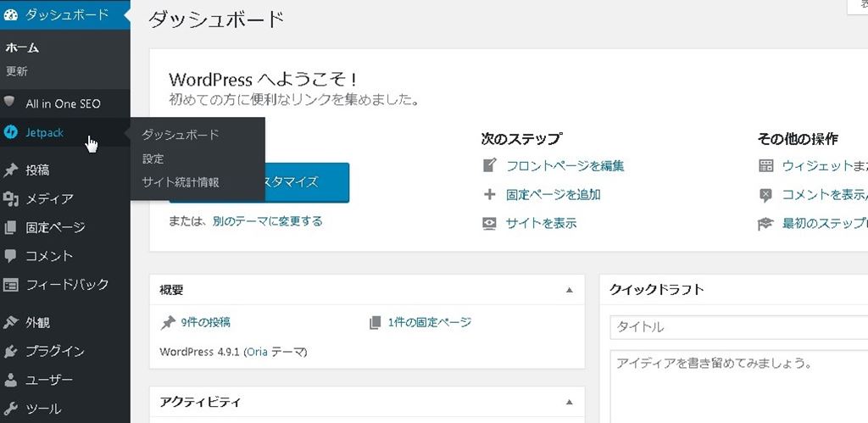Click the 外観 paintbrush icon
The height and width of the screenshot is (423, 868).
[11, 322]
